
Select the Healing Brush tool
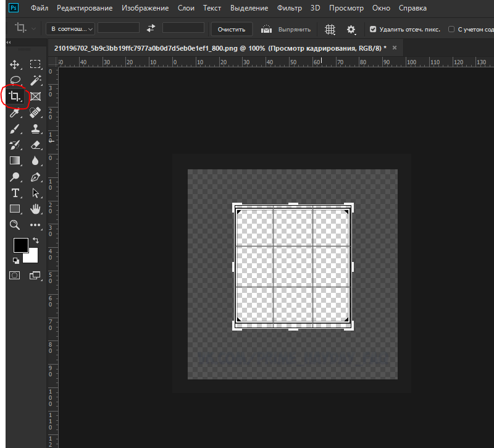[x=35, y=112]
